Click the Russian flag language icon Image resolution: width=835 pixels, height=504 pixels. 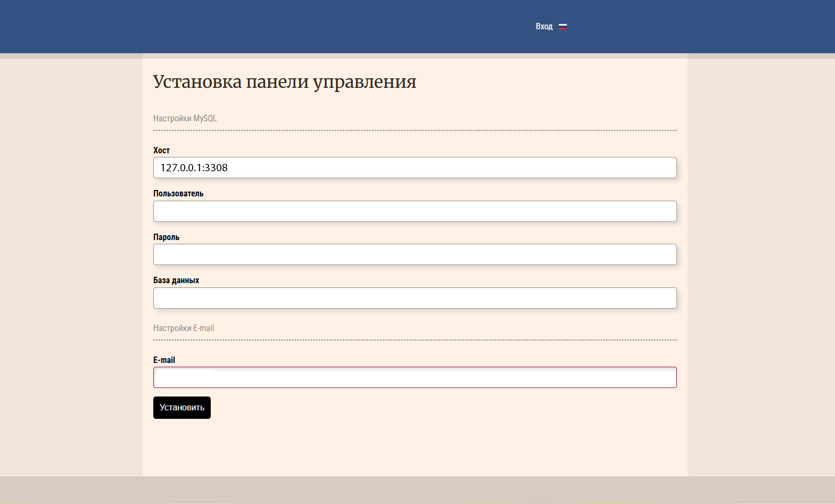(563, 27)
